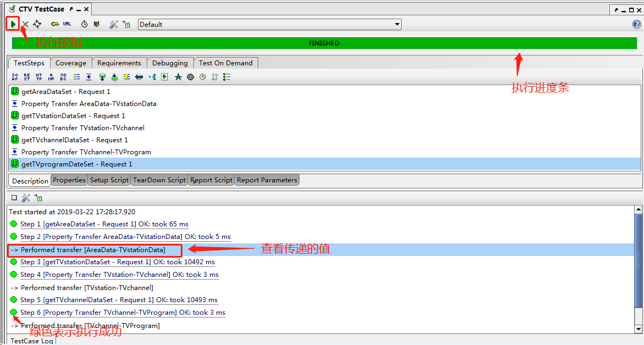This screenshot has width=644, height=345.
Task: Click the security test shield icon
Action: 97,24
